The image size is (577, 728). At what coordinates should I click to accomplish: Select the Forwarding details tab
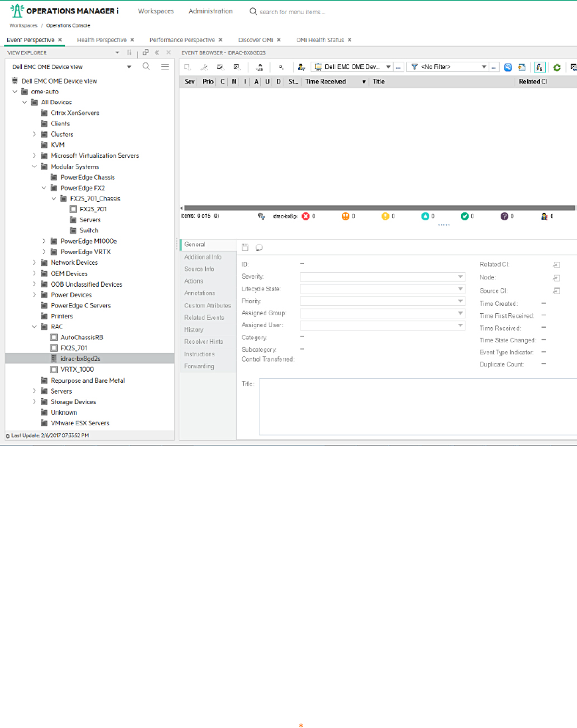coord(199,366)
